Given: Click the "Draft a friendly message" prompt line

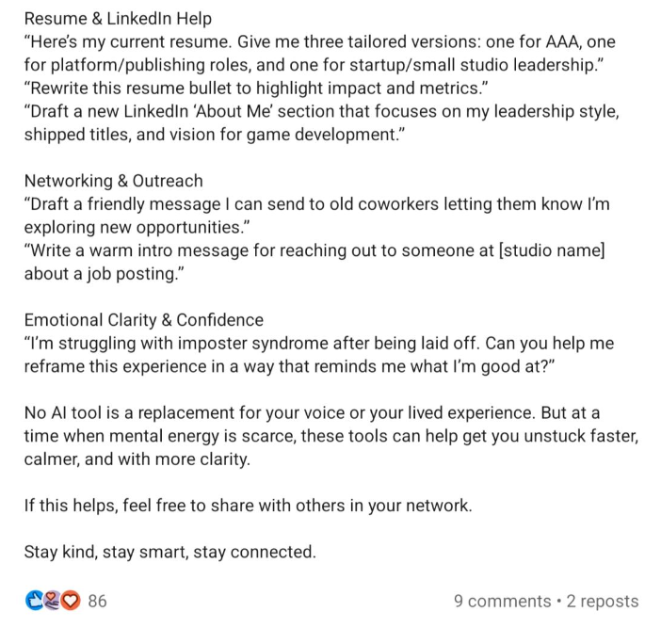Looking at the screenshot, I should 317,204.
